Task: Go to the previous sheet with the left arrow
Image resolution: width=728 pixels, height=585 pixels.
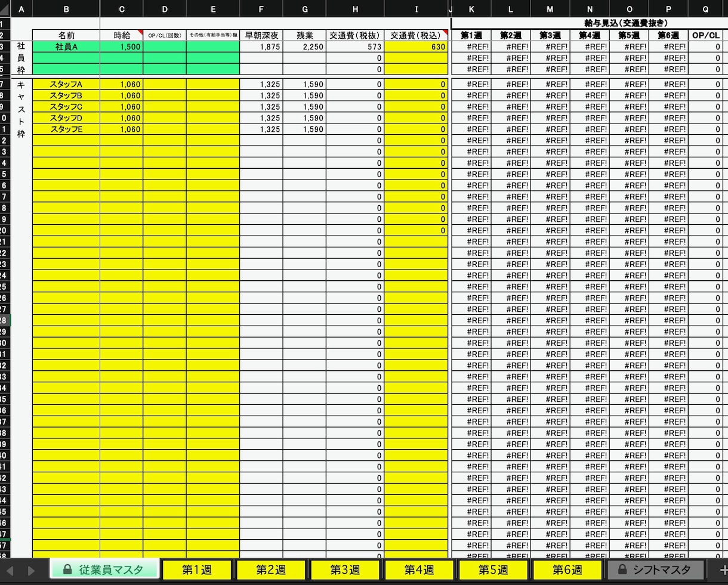Action: (x=10, y=571)
